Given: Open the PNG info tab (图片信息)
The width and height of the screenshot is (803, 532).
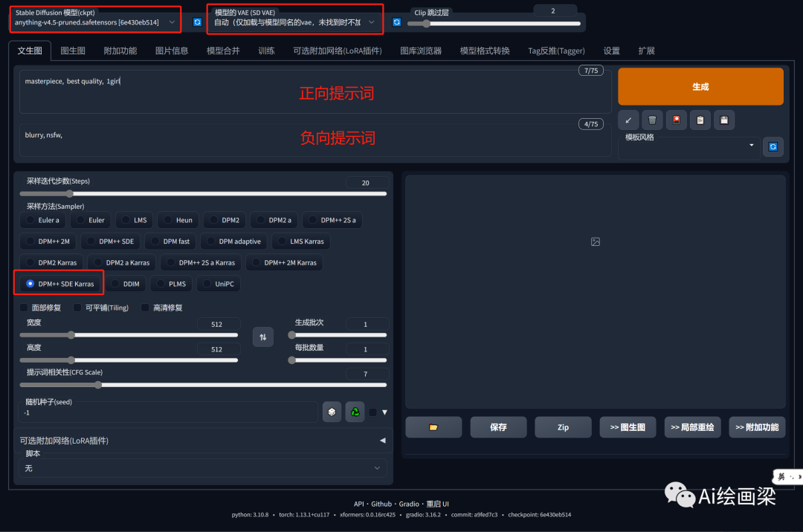Looking at the screenshot, I should click(x=172, y=51).
